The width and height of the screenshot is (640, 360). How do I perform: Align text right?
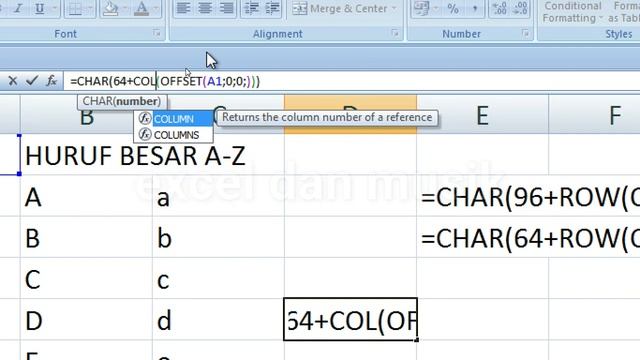click(x=226, y=8)
